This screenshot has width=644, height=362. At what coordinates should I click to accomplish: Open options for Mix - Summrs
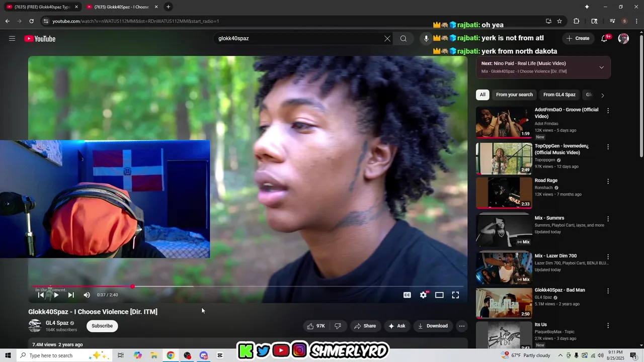[x=608, y=219]
